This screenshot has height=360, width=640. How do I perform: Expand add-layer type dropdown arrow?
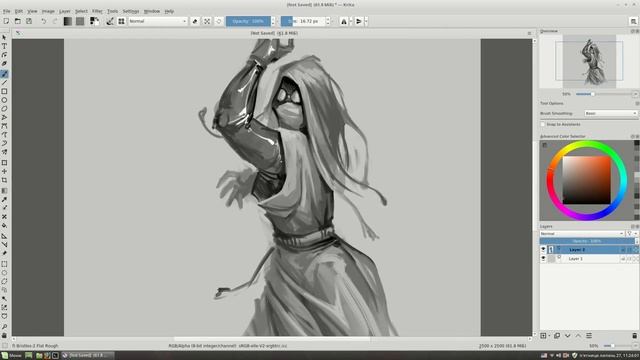pyautogui.click(x=549, y=336)
